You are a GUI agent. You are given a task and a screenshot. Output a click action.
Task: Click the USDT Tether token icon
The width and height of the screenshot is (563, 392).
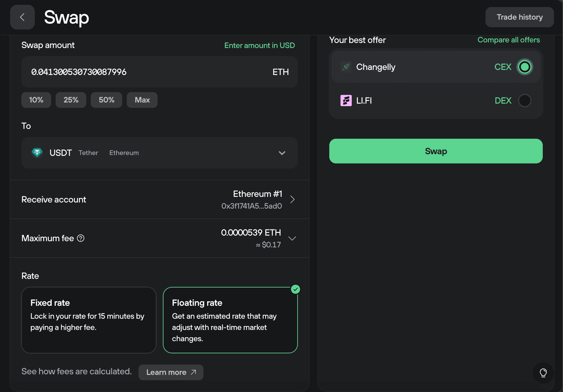click(37, 152)
